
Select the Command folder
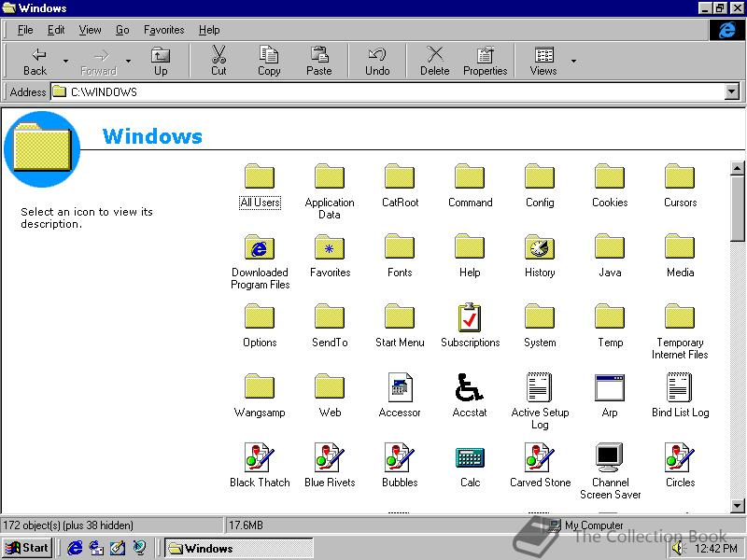coord(470,186)
